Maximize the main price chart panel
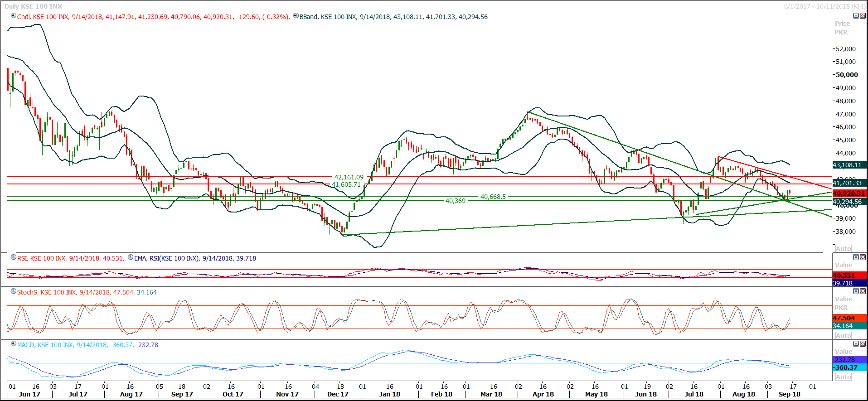The image size is (868, 401). point(856,16)
